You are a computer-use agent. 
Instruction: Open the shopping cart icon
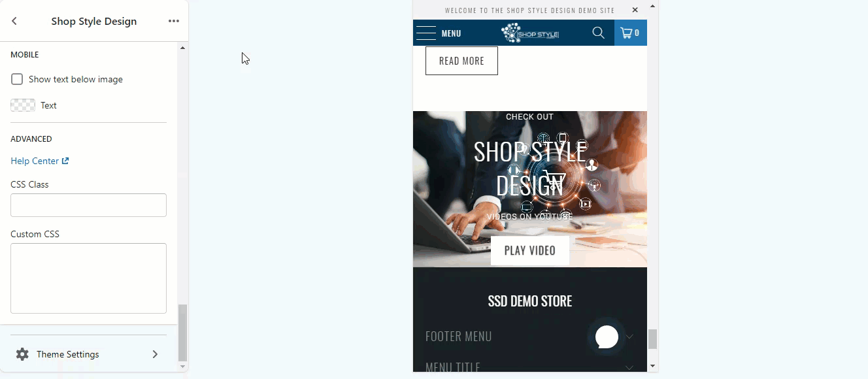coord(630,33)
